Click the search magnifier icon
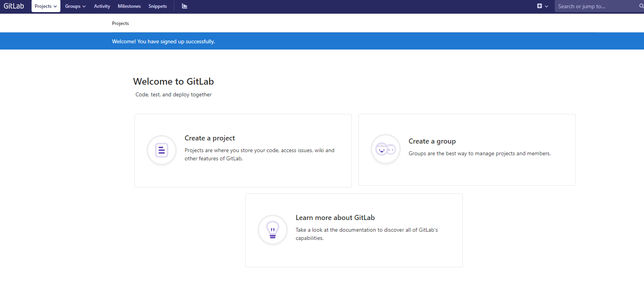Screen dimensions: 644x291 641,6
